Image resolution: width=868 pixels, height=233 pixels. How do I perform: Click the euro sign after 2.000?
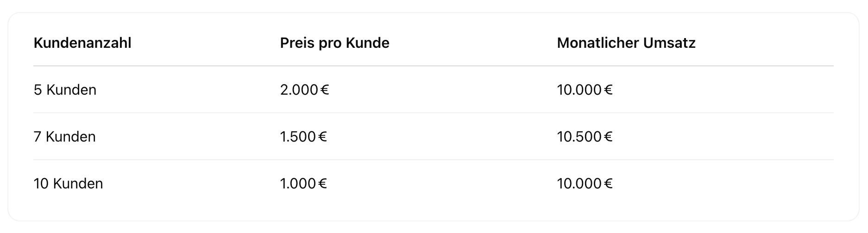[325, 90]
